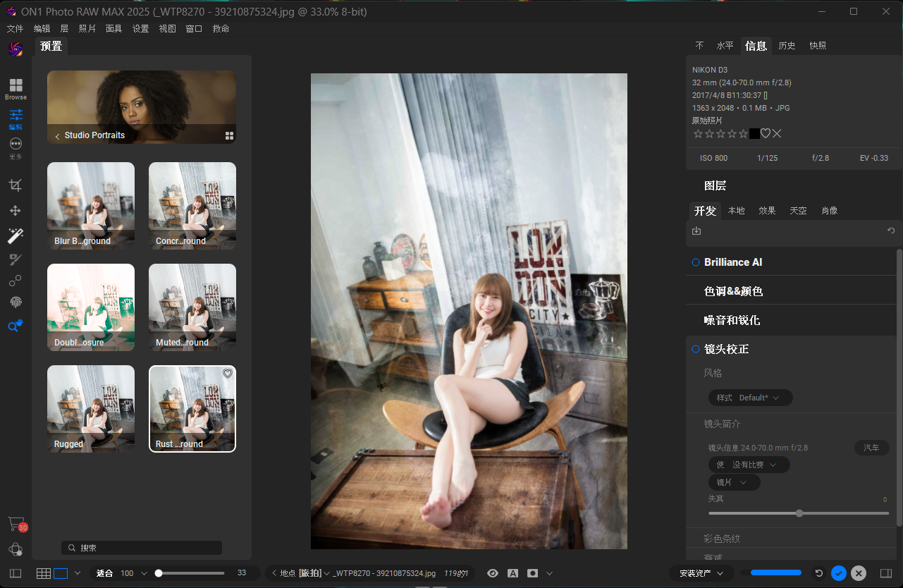Set the first rating star
903x588 pixels.
698,133
